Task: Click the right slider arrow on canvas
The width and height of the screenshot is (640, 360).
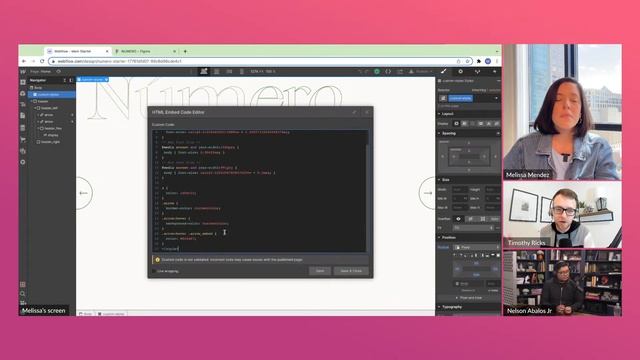Action: [427, 193]
